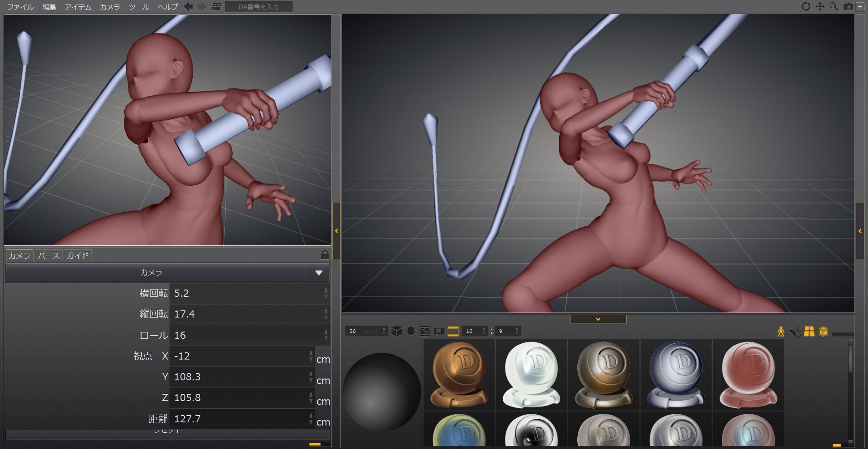Open the ガイド tab
The image size is (868, 449).
point(78,256)
